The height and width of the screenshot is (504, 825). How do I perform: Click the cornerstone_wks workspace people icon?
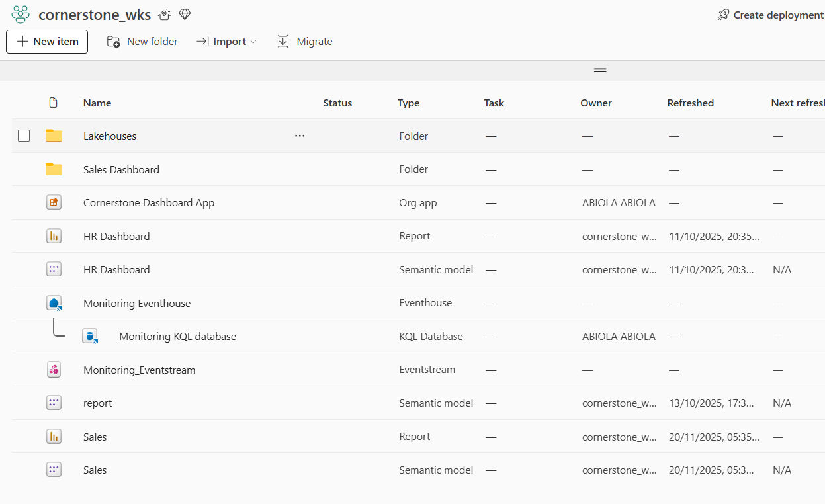pyautogui.click(x=21, y=15)
